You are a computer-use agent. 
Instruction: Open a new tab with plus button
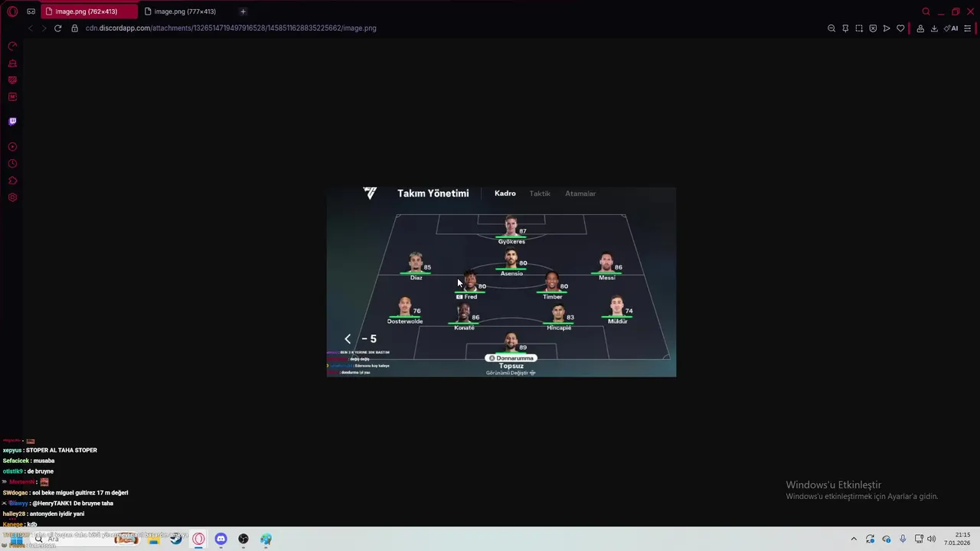tap(243, 11)
